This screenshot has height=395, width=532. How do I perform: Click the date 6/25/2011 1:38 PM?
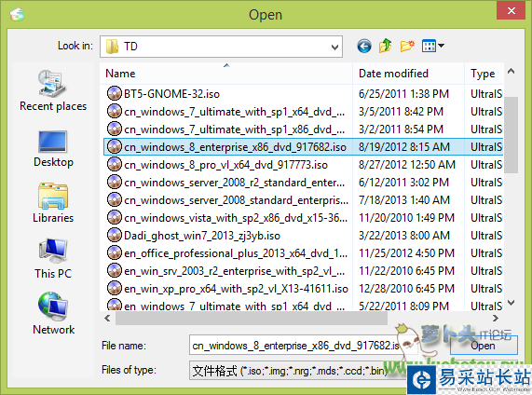(403, 94)
